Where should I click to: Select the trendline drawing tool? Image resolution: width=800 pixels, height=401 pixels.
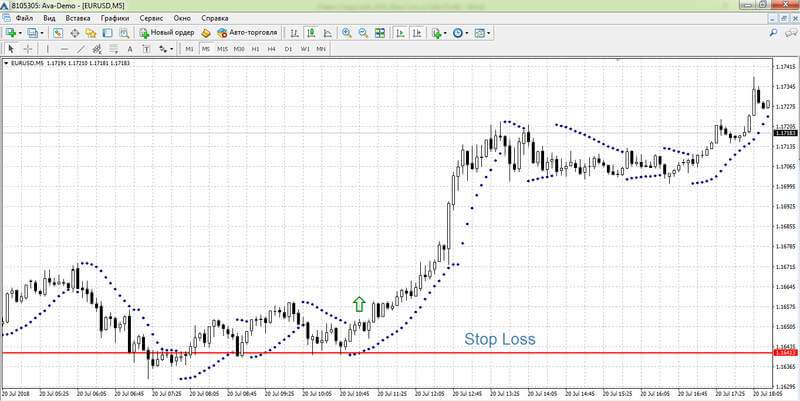(81, 49)
